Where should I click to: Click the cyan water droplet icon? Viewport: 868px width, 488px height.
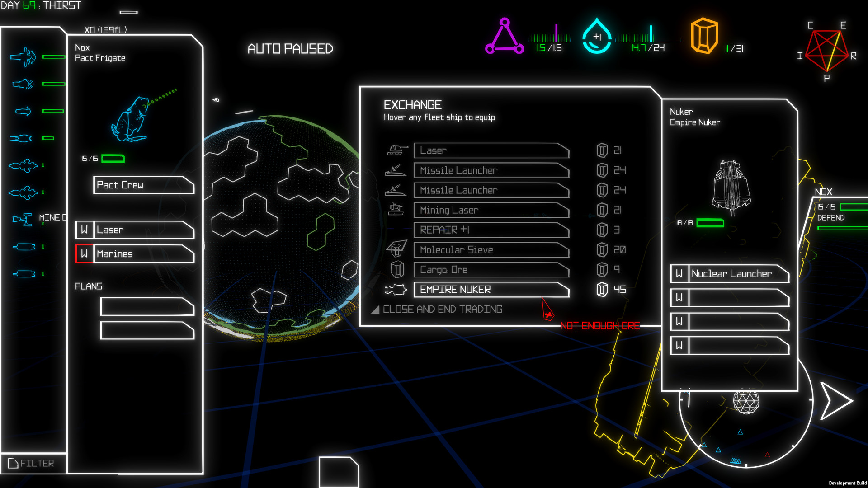point(597,37)
